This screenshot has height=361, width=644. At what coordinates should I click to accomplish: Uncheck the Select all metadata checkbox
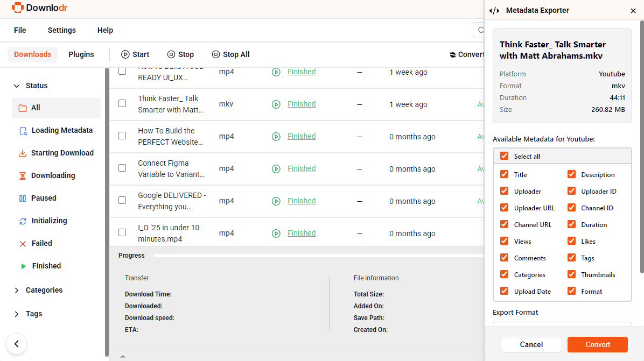(505, 156)
